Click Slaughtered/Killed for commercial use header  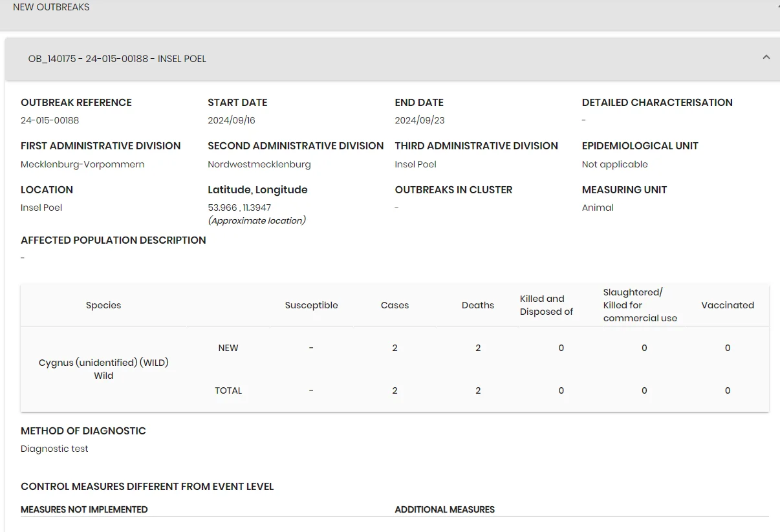640,305
